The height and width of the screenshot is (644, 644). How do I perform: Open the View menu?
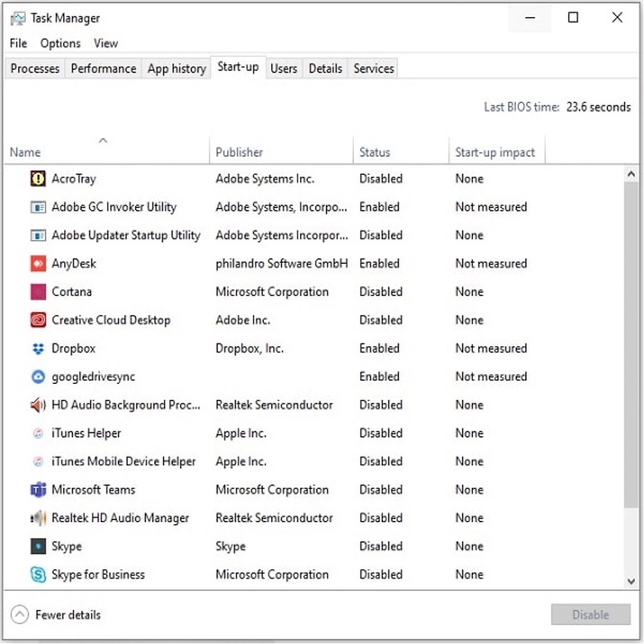[x=105, y=43]
